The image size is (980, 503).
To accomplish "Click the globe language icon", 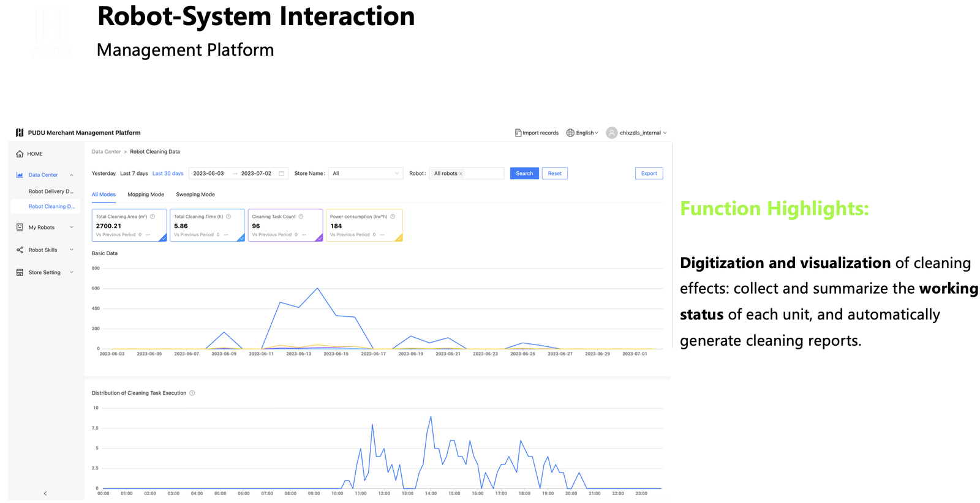I will (570, 133).
